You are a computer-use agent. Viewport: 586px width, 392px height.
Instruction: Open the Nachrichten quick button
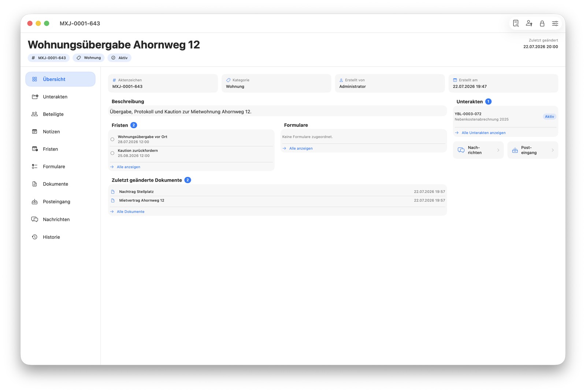[478, 150]
